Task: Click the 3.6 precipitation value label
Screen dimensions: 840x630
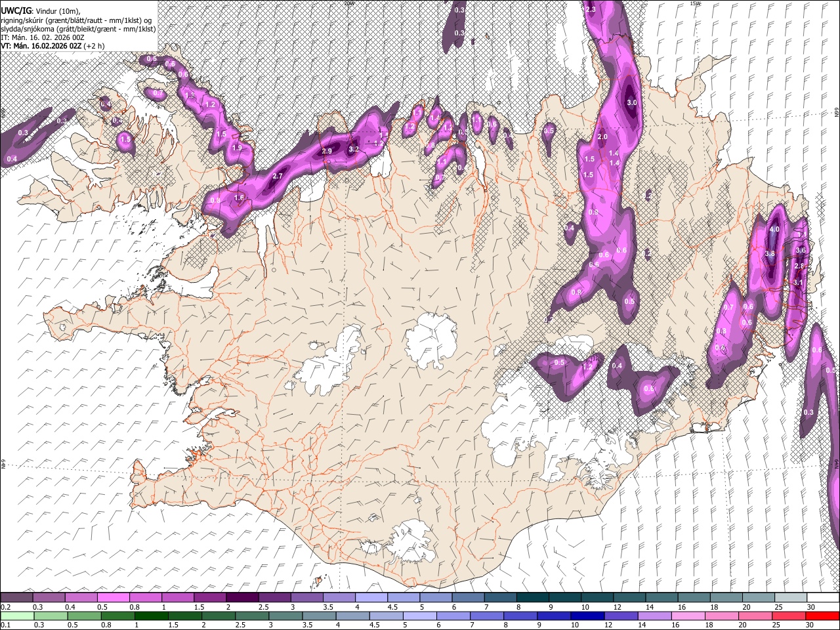Action: (800, 250)
